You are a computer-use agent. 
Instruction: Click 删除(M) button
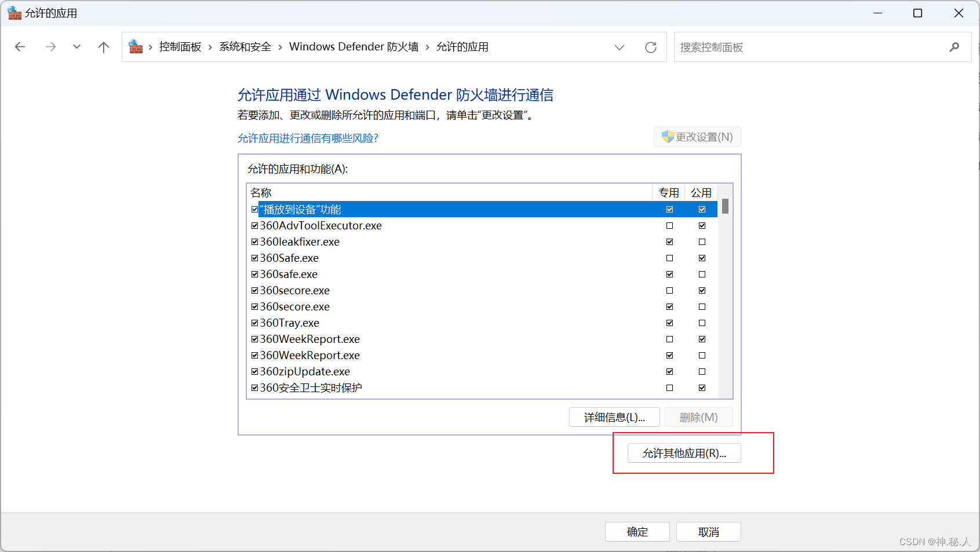(698, 418)
